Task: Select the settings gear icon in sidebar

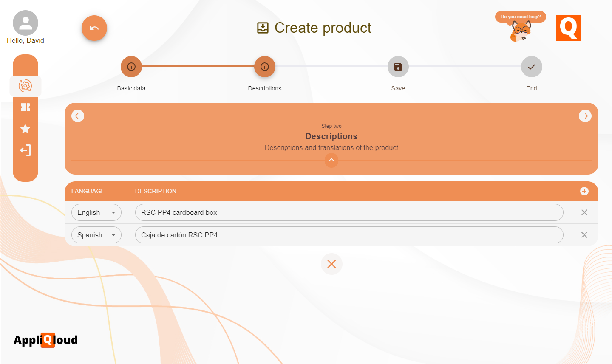Action: point(25,86)
